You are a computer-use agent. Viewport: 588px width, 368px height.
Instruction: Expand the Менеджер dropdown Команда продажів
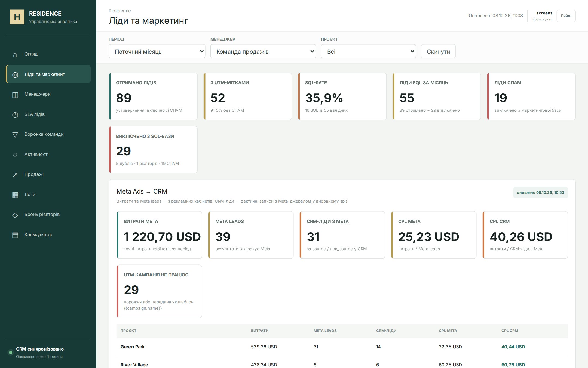[263, 51]
